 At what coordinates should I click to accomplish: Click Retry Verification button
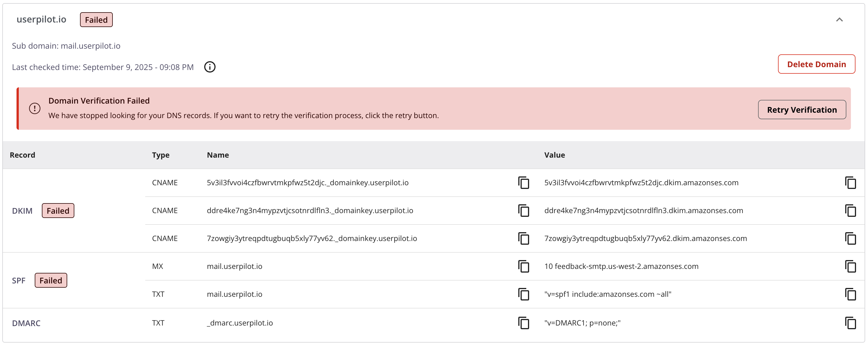pos(802,110)
